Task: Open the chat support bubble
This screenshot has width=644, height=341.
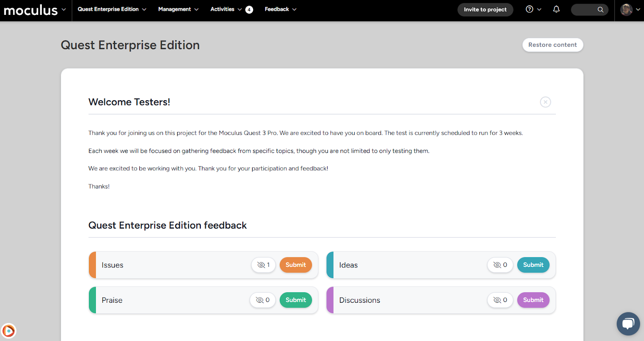Action: [628, 323]
